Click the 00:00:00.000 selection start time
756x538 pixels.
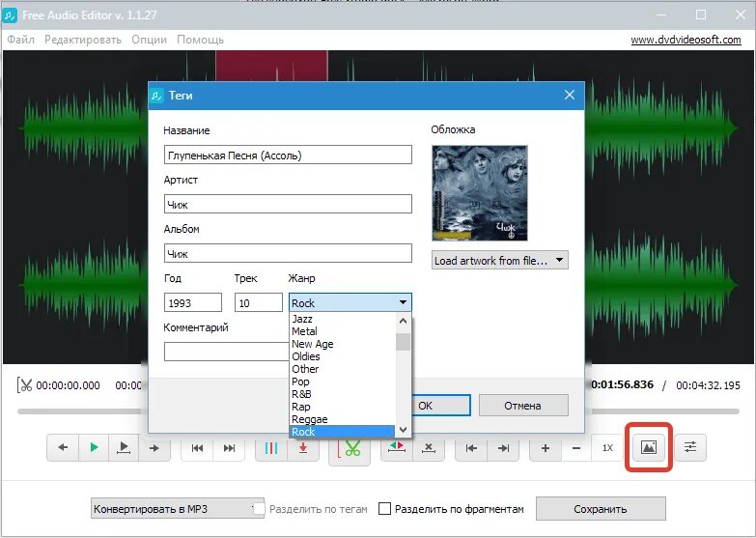pyautogui.click(x=68, y=385)
